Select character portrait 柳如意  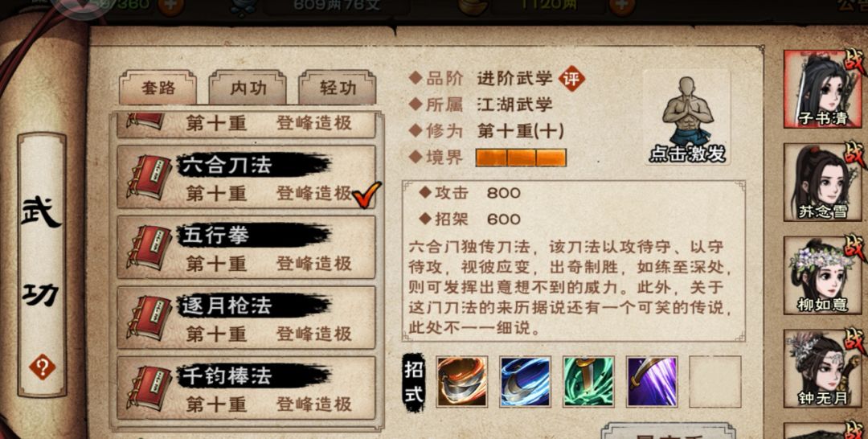[822, 275]
